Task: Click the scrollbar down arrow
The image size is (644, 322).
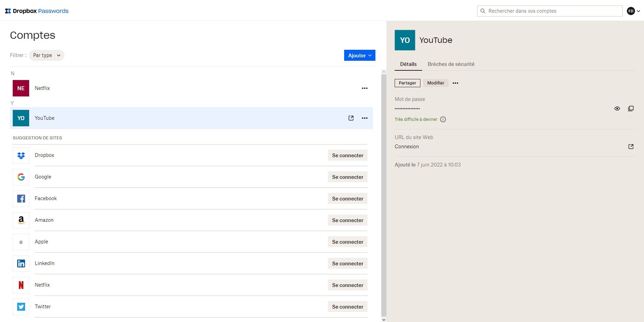Action: [x=384, y=319]
